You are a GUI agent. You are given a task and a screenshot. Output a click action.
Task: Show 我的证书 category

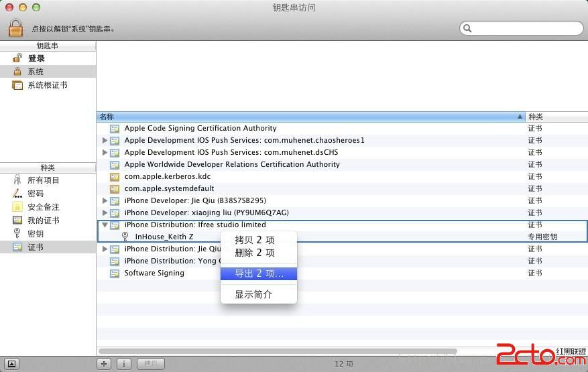[x=43, y=221]
